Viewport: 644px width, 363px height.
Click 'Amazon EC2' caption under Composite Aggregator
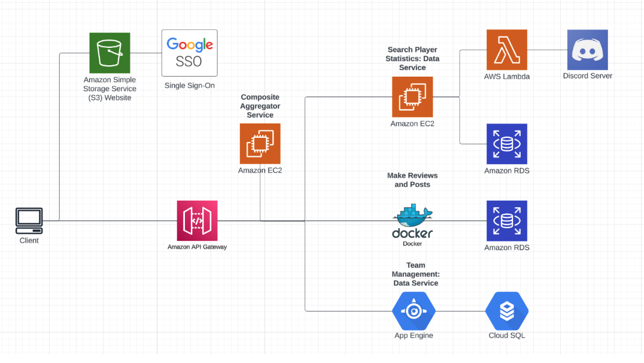[260, 170]
